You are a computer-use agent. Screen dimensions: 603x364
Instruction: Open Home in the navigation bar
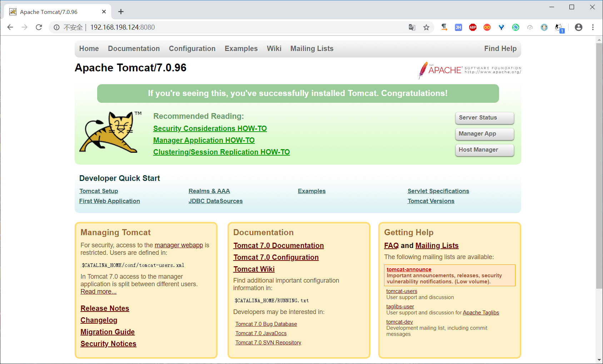coord(89,49)
